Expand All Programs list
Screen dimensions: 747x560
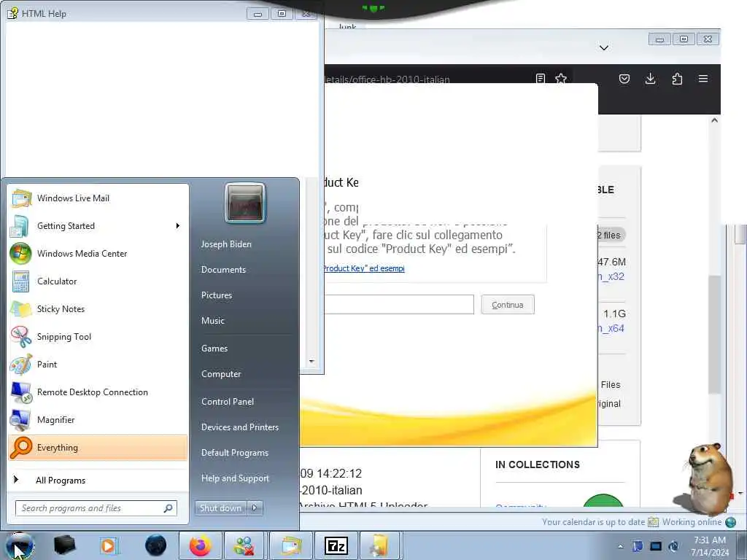[x=98, y=480]
